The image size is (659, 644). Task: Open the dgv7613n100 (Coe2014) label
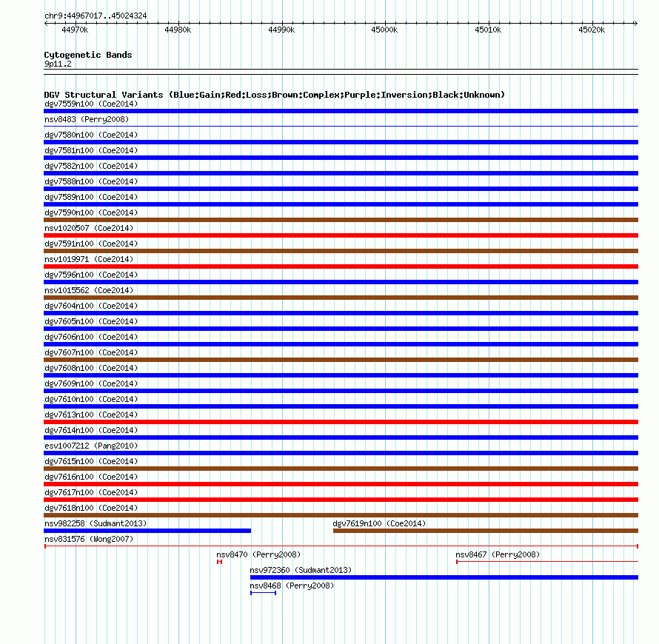click(91, 415)
